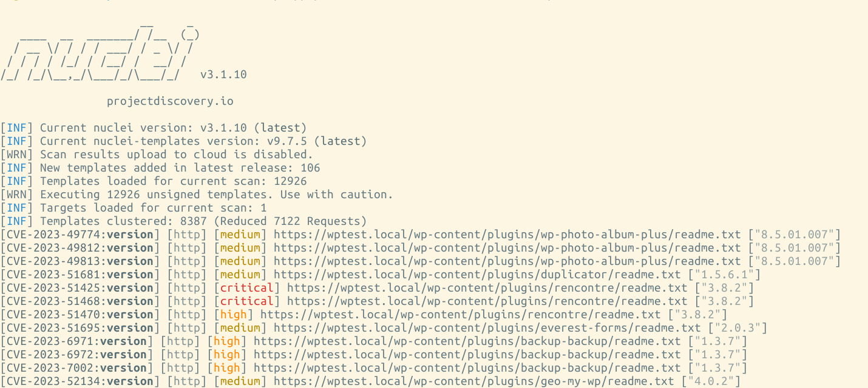Click the projectdiscovery.io text under the logo
The width and height of the screenshot is (868, 388).
[170, 101]
